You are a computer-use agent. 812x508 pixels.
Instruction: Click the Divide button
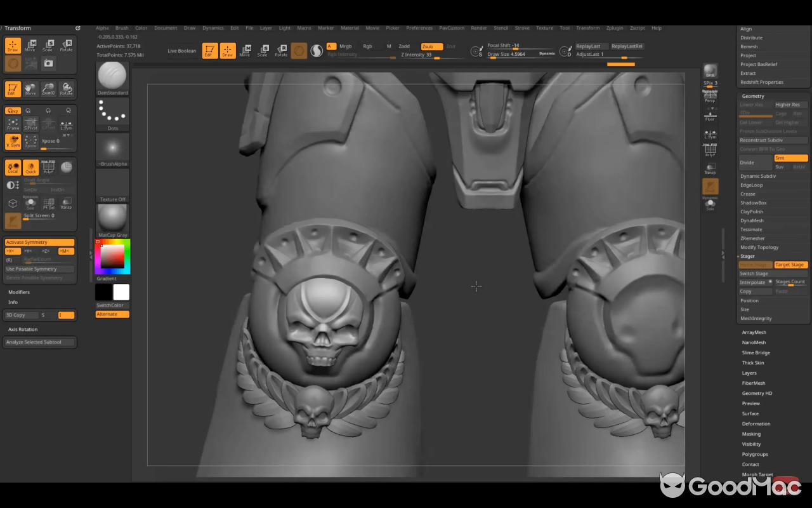[x=755, y=163]
